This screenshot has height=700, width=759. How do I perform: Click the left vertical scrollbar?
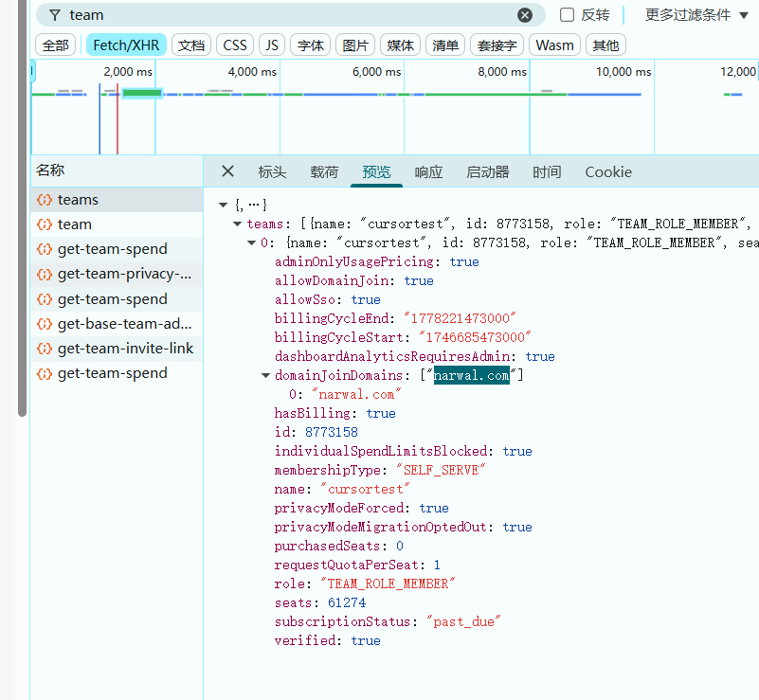22,208
